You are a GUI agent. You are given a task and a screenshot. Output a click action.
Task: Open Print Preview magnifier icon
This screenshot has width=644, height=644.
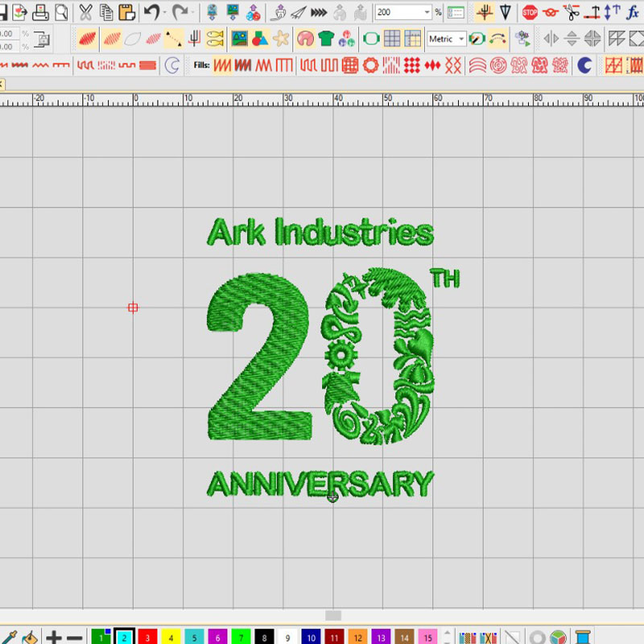61,12
